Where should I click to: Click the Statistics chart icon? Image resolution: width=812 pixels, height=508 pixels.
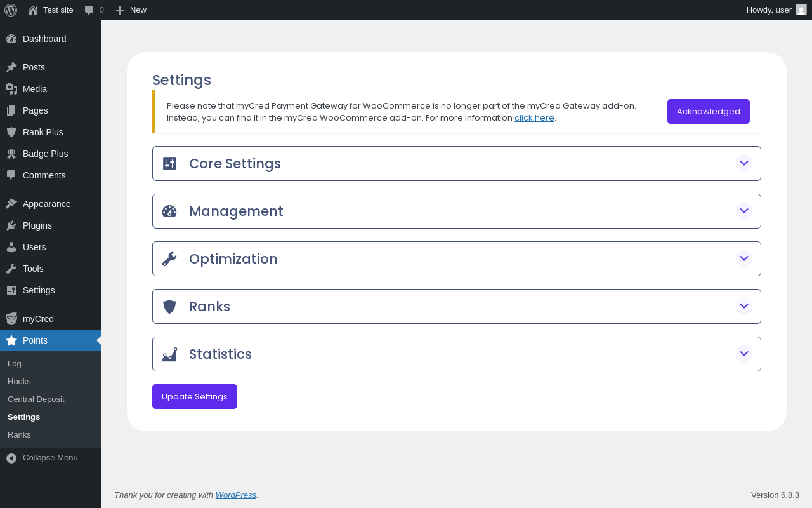[x=169, y=354]
